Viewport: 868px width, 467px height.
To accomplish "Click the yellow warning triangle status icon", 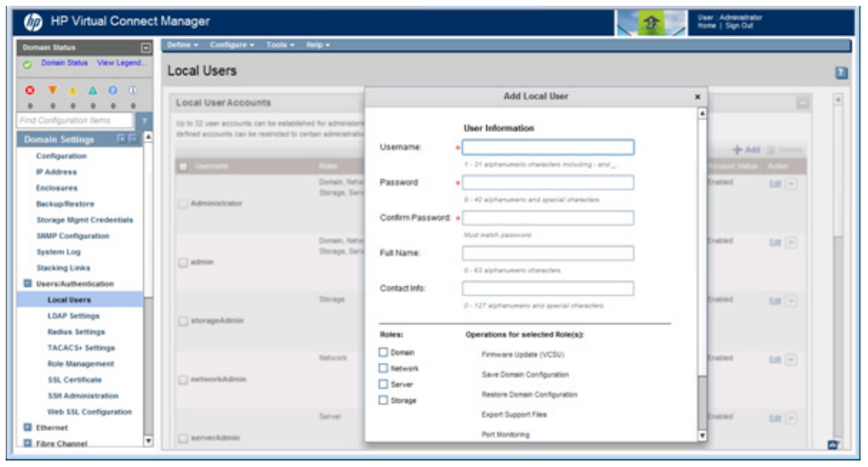I will 72,91.
